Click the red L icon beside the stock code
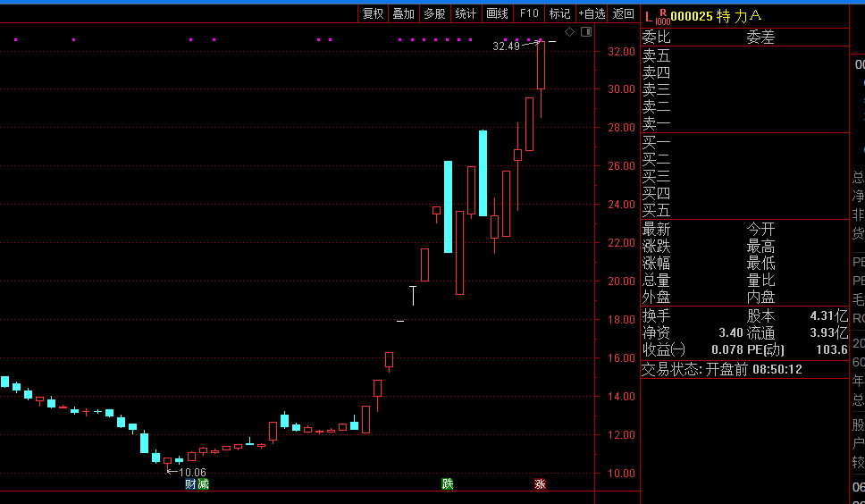This screenshot has width=865, height=504. pos(649,15)
